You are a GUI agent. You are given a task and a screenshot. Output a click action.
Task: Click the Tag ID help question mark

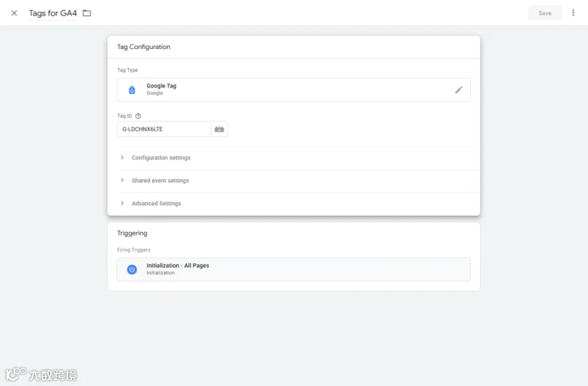click(138, 116)
